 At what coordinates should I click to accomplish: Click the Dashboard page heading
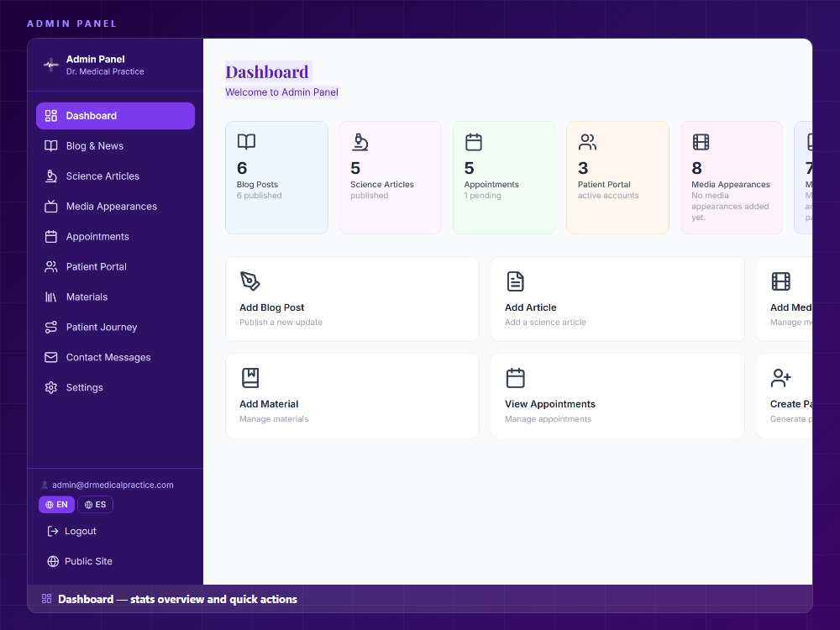coord(267,71)
